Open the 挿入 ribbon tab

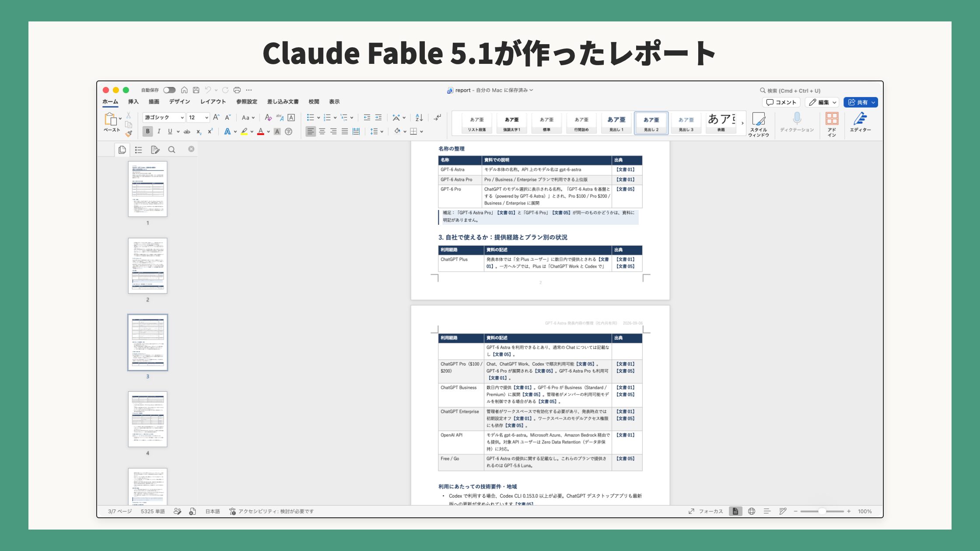[133, 101]
